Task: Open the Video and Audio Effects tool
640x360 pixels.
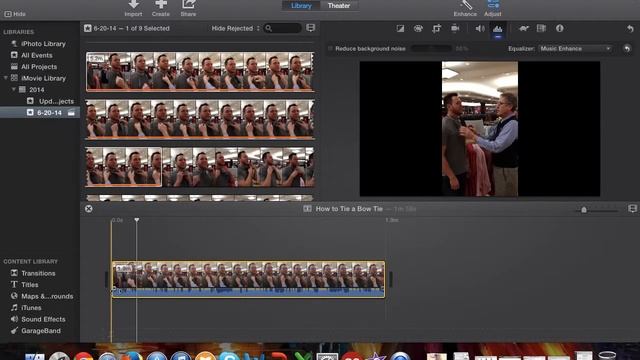Action: click(541, 28)
